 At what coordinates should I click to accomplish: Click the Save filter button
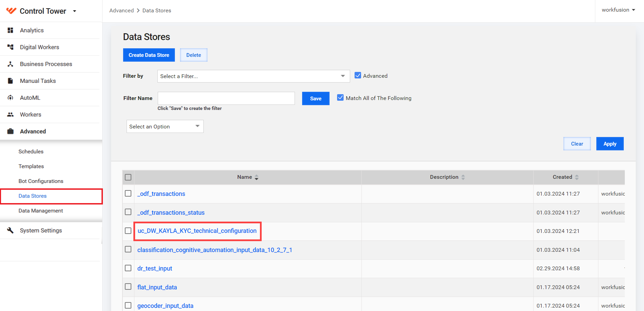(316, 98)
